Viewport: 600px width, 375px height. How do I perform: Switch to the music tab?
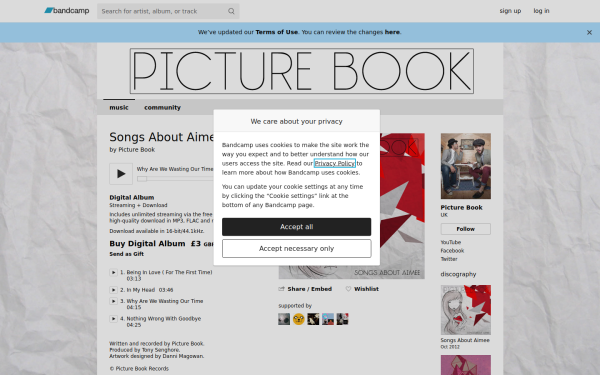click(x=119, y=108)
